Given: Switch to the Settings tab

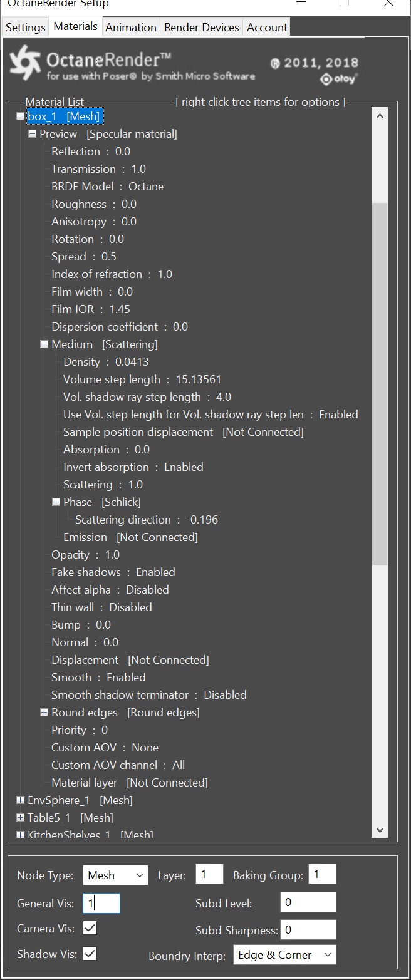Looking at the screenshot, I should (x=26, y=28).
